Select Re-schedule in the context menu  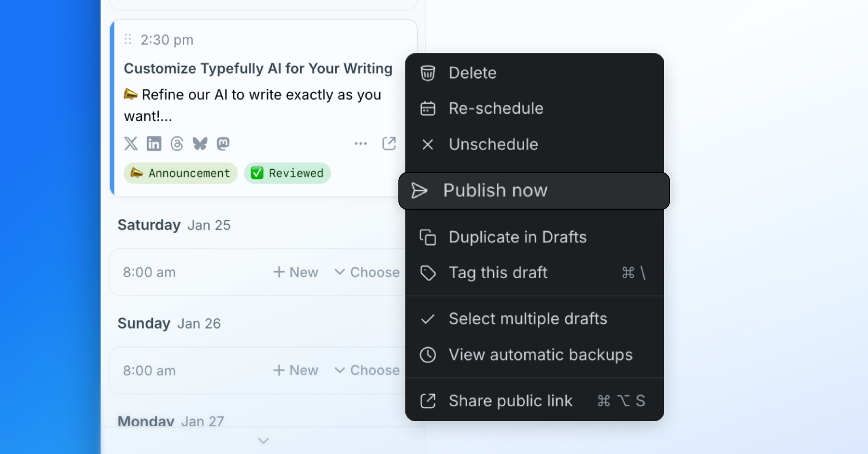[x=535, y=109]
